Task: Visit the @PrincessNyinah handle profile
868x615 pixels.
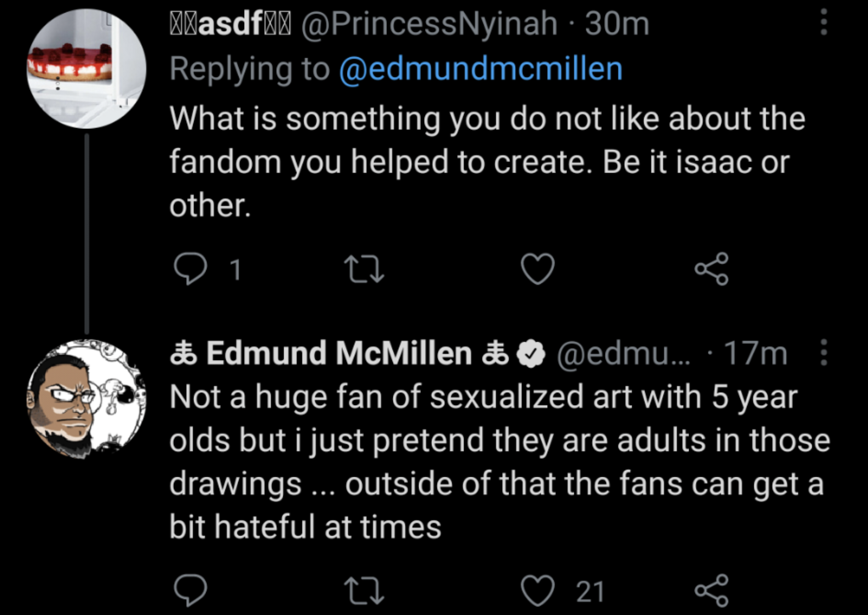Action: (x=429, y=24)
